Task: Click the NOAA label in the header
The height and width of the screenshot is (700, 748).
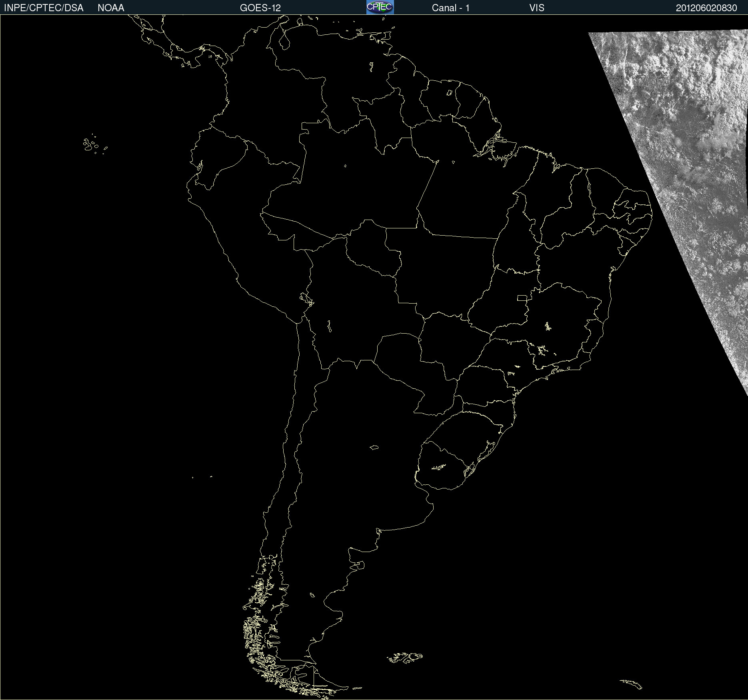Action: point(111,8)
